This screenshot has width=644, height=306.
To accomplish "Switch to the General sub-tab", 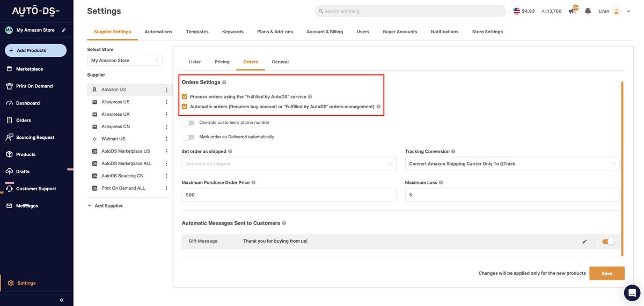I will (280, 62).
